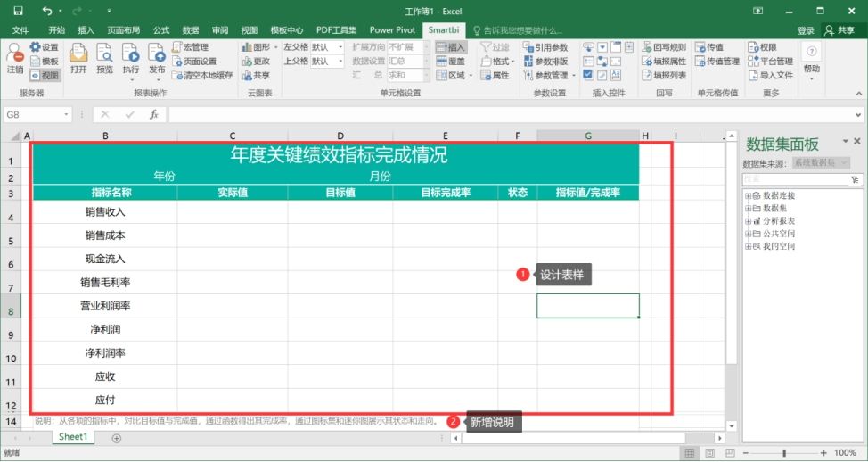This screenshot has height=462, width=868.
Task: Click 填报属性 fill-in property
Action: point(664,61)
